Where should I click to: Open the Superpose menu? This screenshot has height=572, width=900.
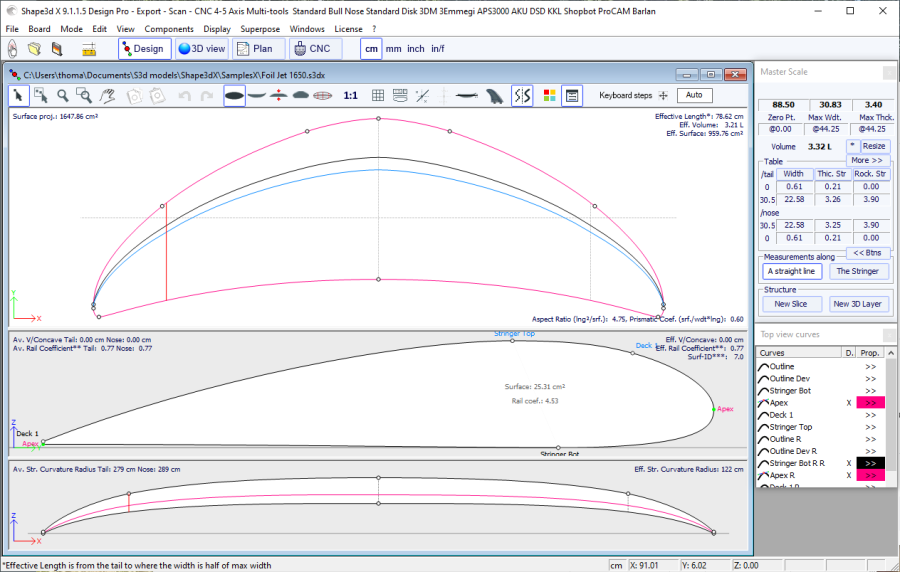260,29
